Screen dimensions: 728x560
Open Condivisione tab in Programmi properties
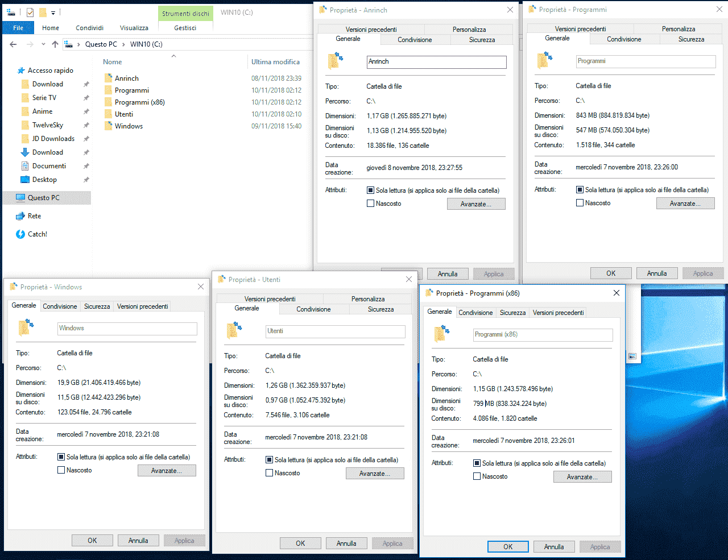click(624, 39)
